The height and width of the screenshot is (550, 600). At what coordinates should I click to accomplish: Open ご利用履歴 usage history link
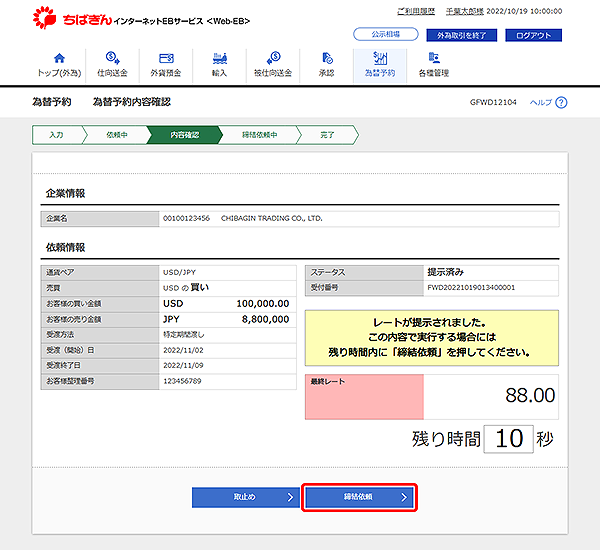tap(416, 11)
